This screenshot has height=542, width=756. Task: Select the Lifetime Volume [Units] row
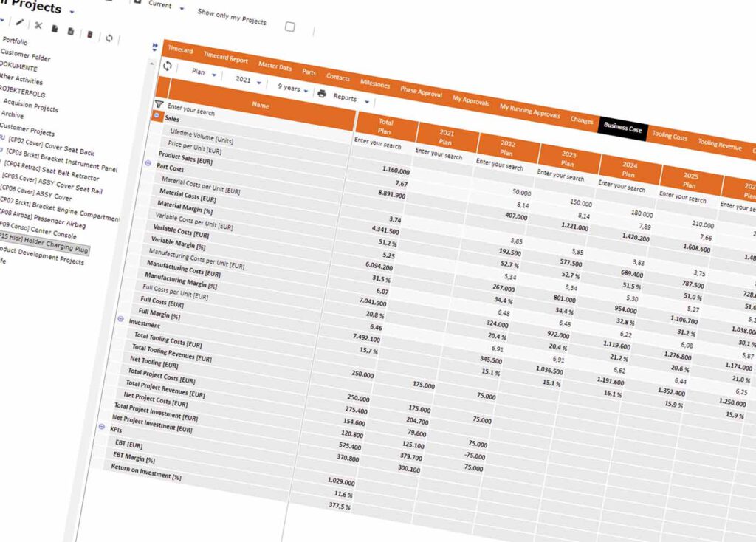coord(202,137)
